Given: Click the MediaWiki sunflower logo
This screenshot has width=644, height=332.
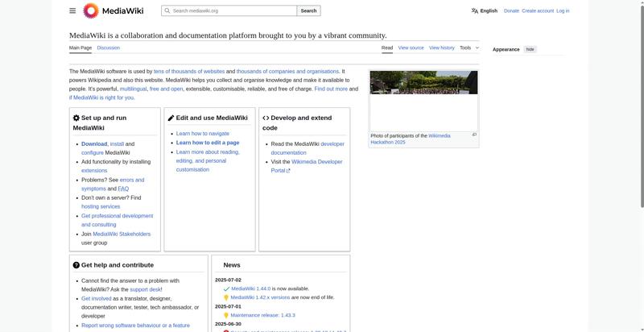Looking at the screenshot, I should pos(91,10).
